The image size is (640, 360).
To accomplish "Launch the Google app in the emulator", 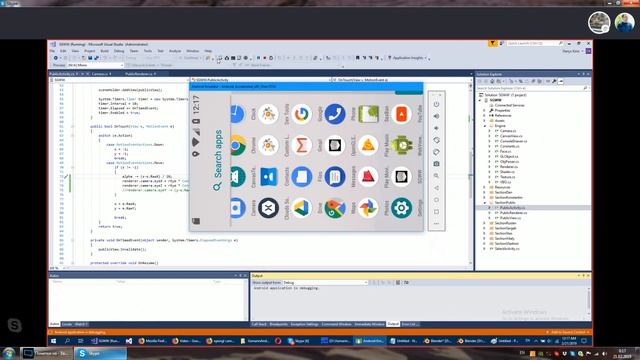I will coord(302,114).
